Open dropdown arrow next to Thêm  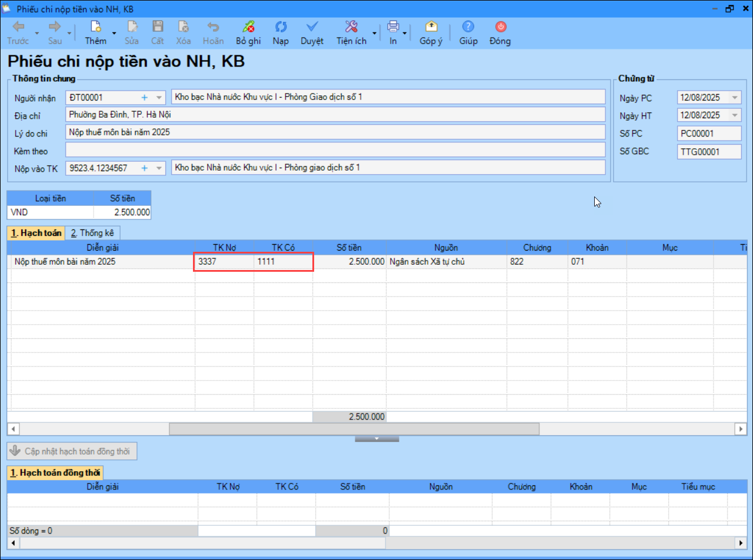[114, 33]
